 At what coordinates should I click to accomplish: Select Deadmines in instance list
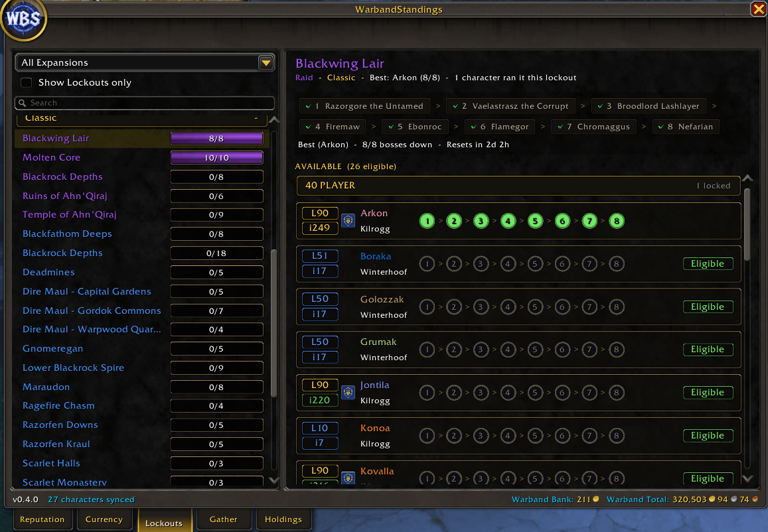click(x=142, y=272)
